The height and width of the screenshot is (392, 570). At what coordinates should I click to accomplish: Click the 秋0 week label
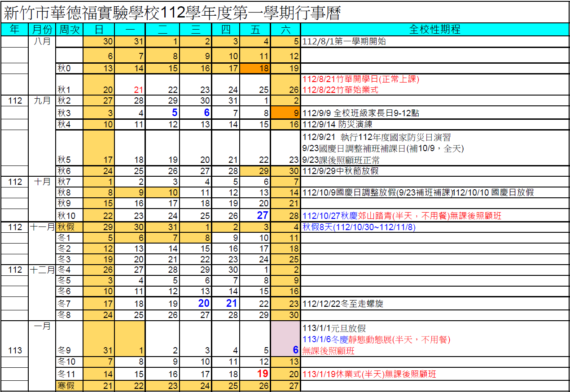pyautogui.click(x=65, y=68)
